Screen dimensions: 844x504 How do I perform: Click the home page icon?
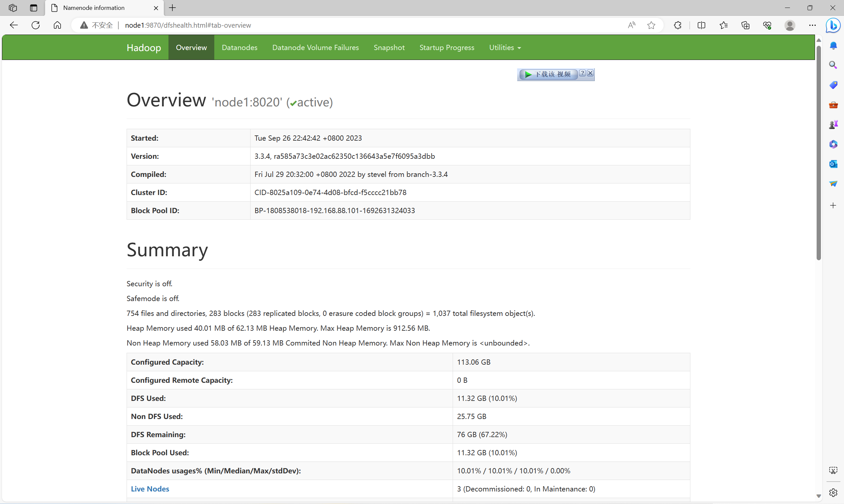[x=57, y=25]
